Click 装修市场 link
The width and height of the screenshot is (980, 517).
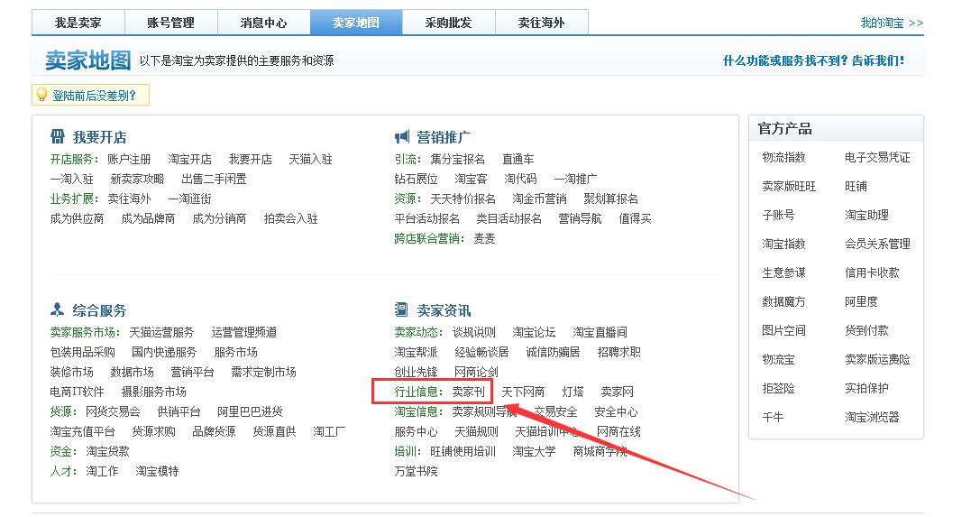click(71, 373)
